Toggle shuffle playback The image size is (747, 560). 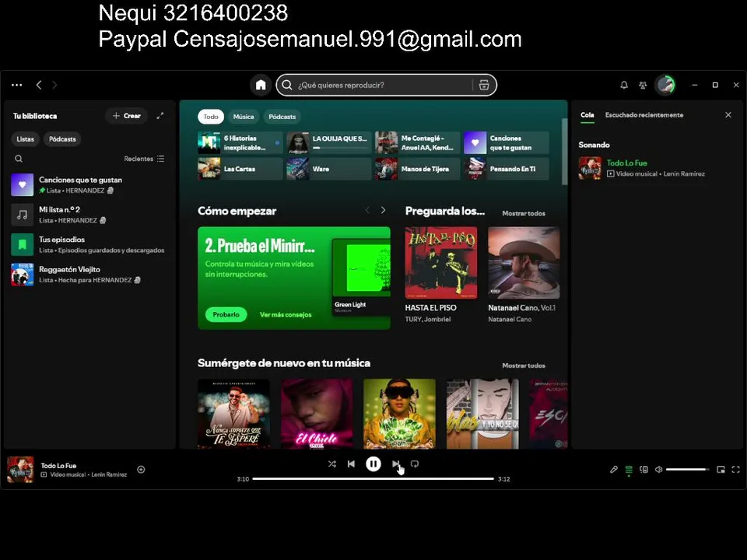click(x=332, y=464)
